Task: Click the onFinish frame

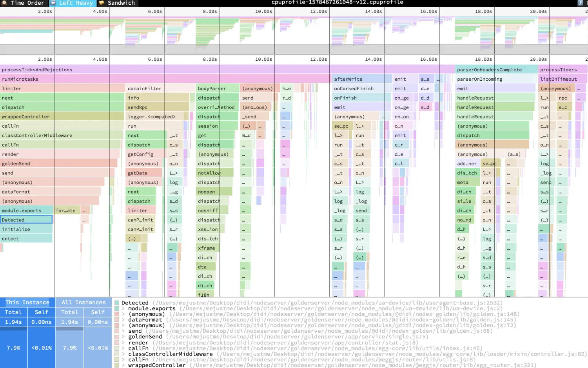Action: [361, 98]
